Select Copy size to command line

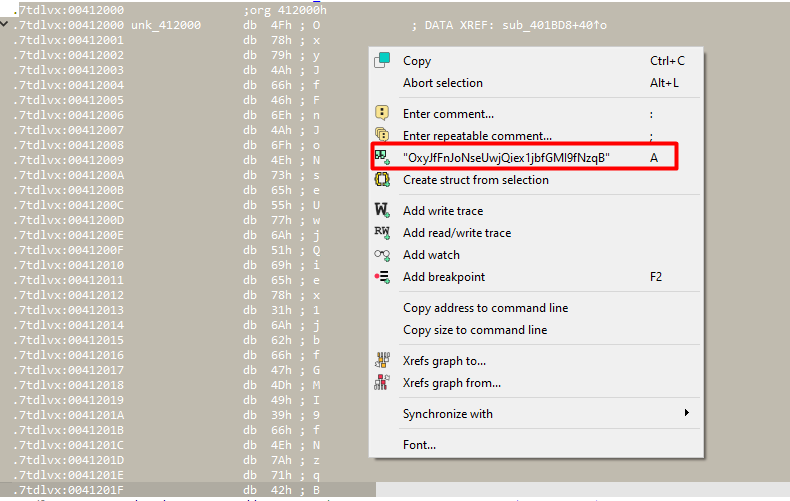(474, 330)
